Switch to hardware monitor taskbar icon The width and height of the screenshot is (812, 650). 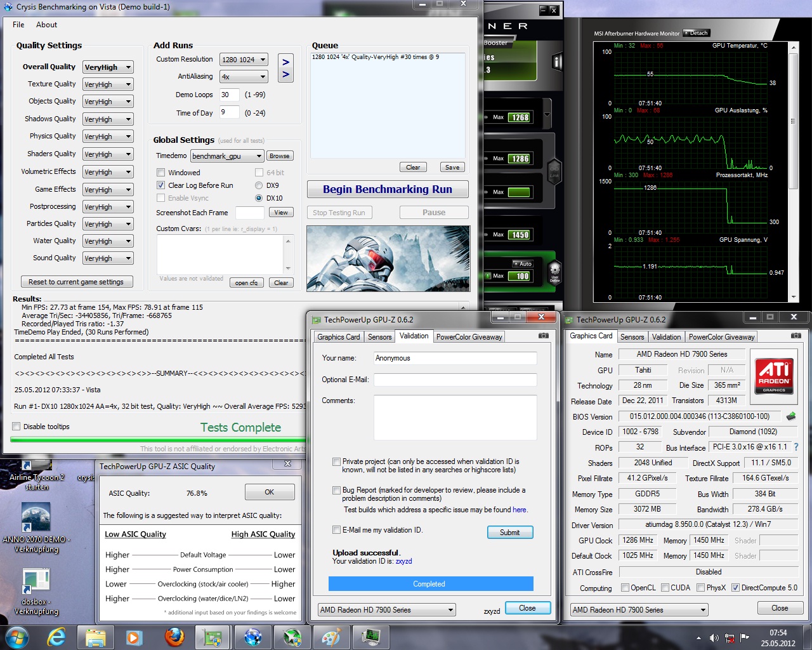click(370, 637)
